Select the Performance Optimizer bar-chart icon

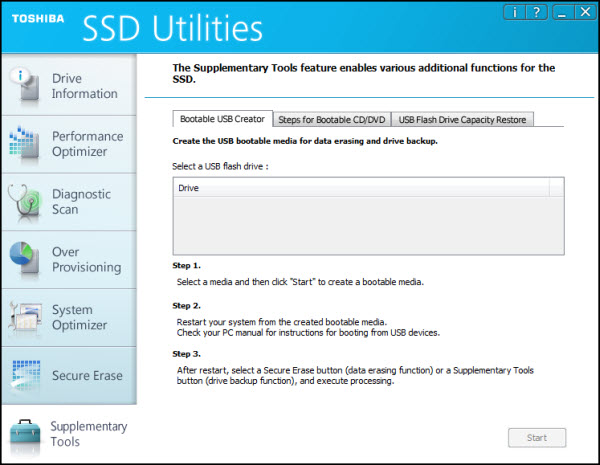point(24,143)
